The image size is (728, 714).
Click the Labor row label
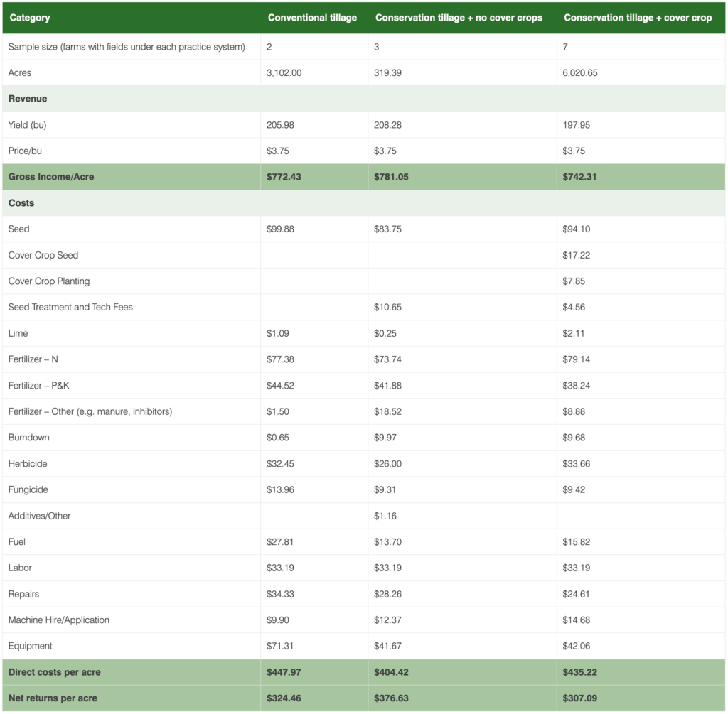click(x=20, y=568)
